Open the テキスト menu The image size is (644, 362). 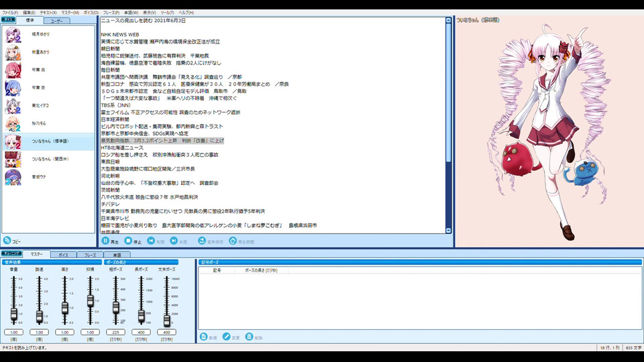[48, 13]
